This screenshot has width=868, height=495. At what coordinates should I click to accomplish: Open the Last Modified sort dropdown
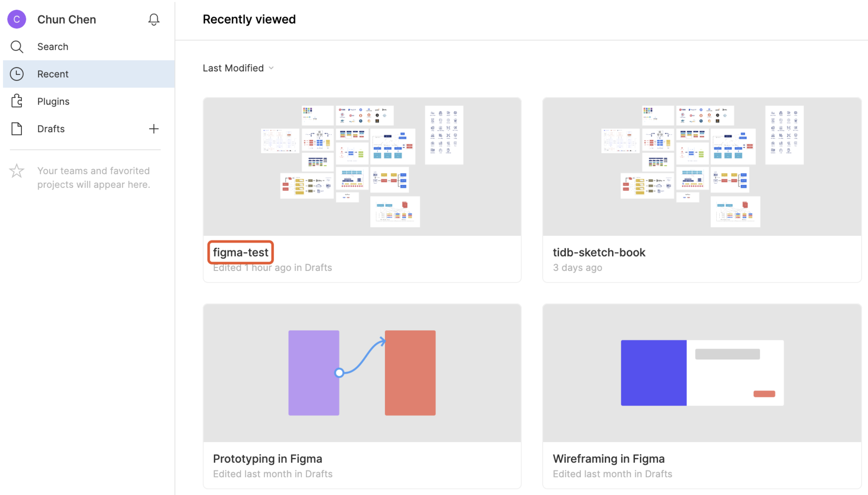[233, 68]
